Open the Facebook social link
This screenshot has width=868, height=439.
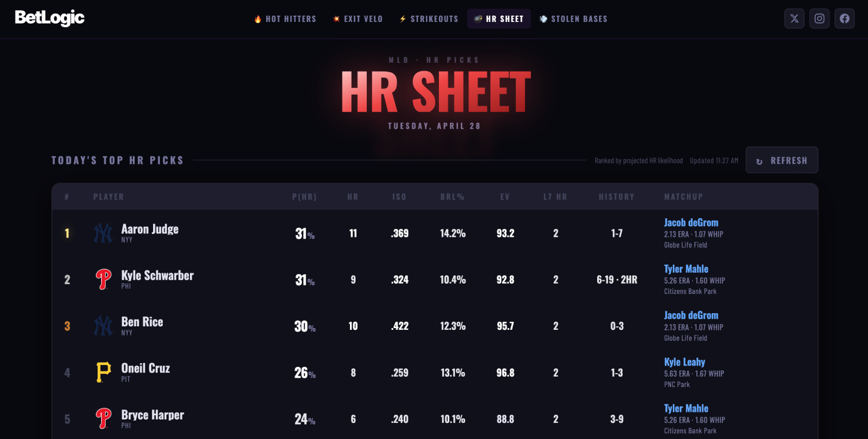coord(844,18)
